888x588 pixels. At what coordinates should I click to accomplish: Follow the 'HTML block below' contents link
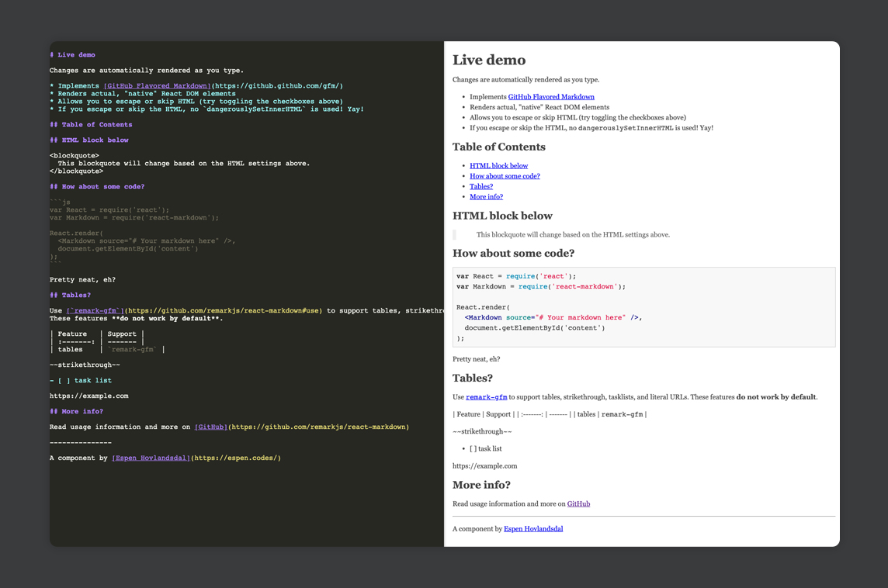(x=498, y=166)
